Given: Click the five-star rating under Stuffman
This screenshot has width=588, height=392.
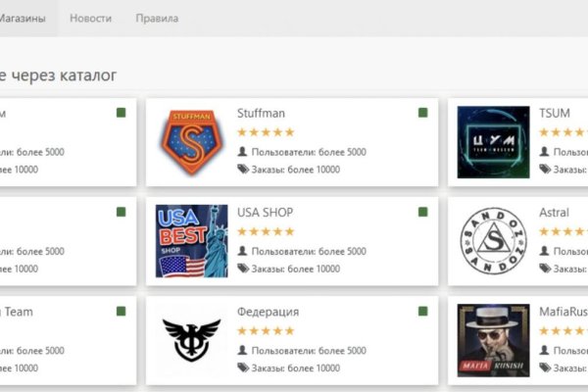Looking at the screenshot, I should coord(266,132).
